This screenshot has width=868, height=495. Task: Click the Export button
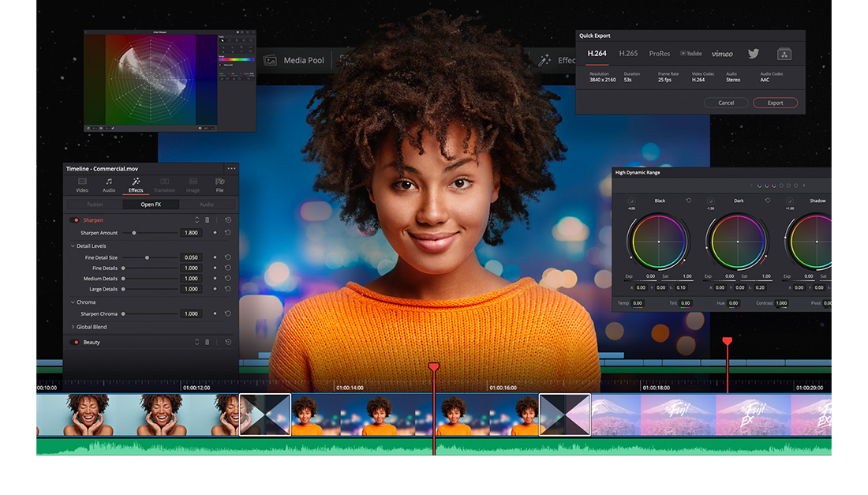click(x=775, y=103)
